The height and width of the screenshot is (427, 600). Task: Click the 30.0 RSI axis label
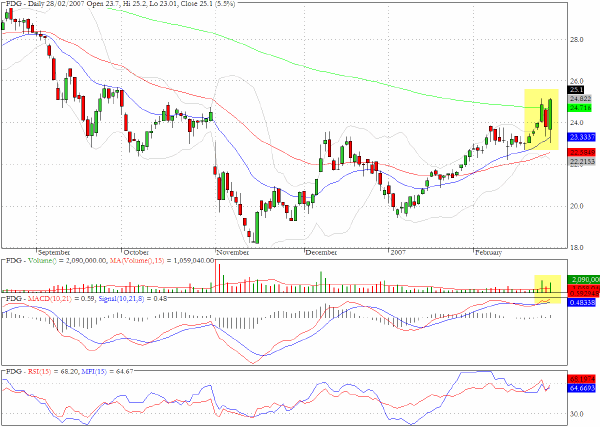(576, 414)
